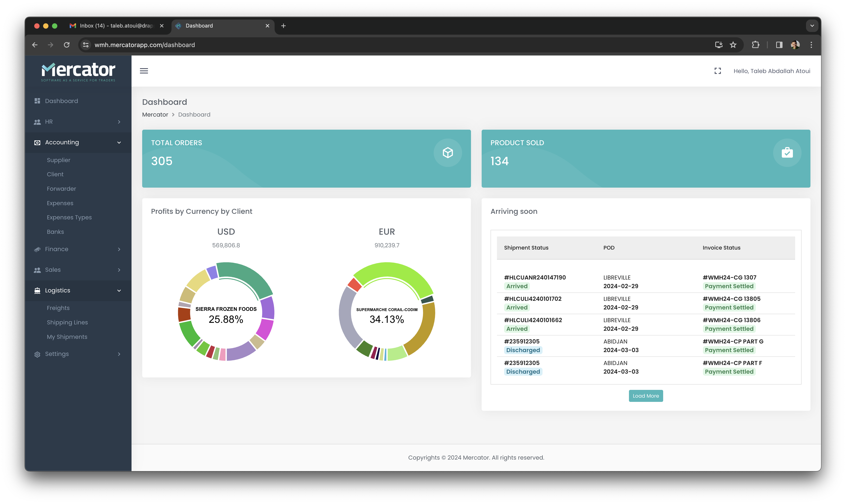Open the Expenses Types menu item
This screenshot has height=504, width=846.
point(69,217)
